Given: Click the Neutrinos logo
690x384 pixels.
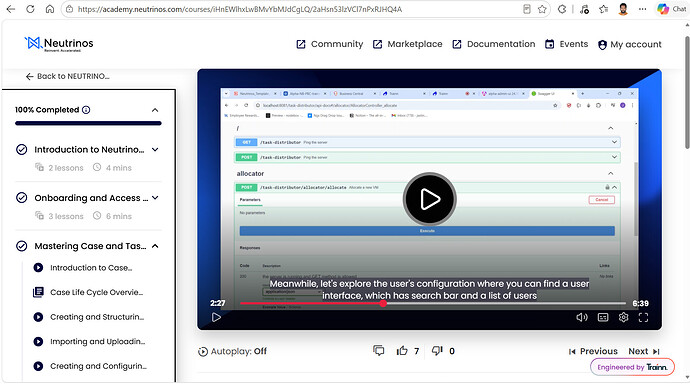Looking at the screenshot, I should (x=59, y=44).
